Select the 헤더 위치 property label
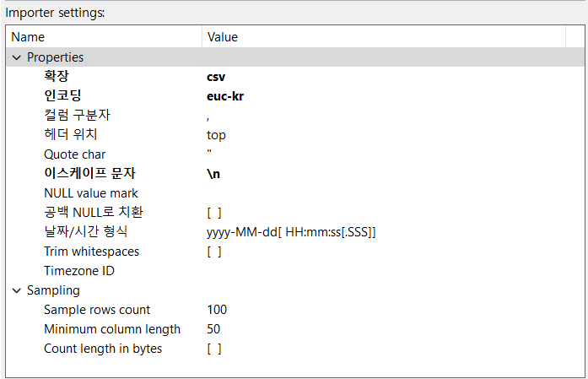588x379 pixels. click(x=71, y=134)
